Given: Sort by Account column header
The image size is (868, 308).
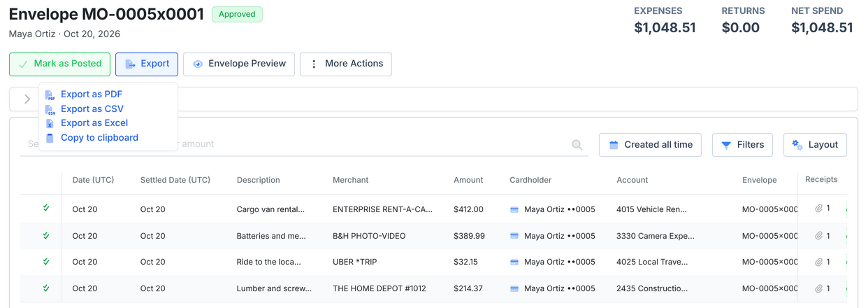Looking at the screenshot, I should click(x=632, y=180).
